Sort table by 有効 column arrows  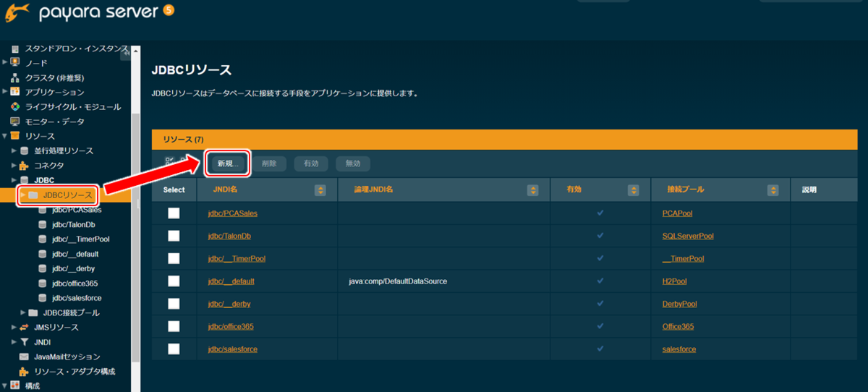tap(634, 190)
